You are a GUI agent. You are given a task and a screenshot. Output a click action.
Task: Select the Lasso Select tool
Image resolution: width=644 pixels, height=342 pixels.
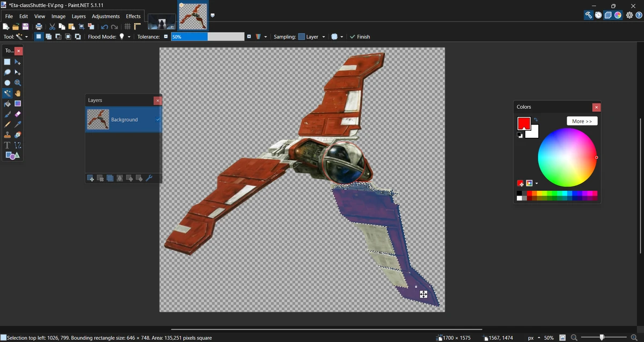8,72
